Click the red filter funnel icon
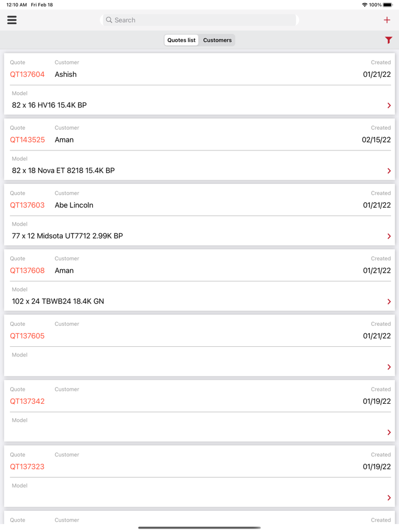 pos(389,40)
